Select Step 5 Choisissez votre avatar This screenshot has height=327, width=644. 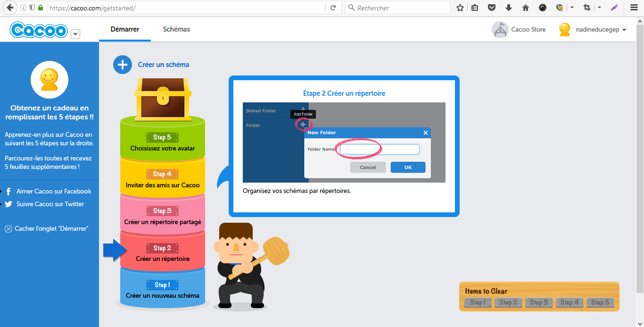[163, 142]
